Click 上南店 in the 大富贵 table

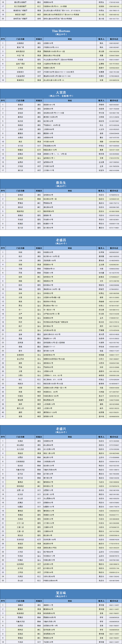point(20,129)
